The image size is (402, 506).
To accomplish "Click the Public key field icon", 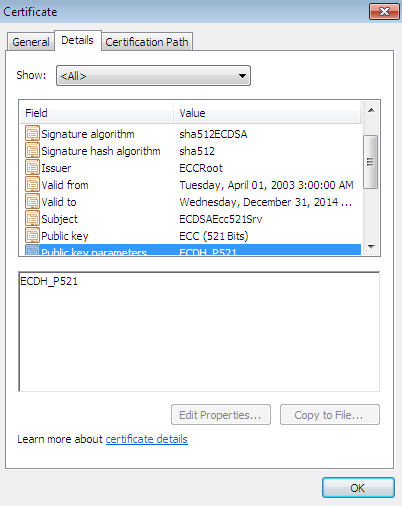I will tap(32, 235).
